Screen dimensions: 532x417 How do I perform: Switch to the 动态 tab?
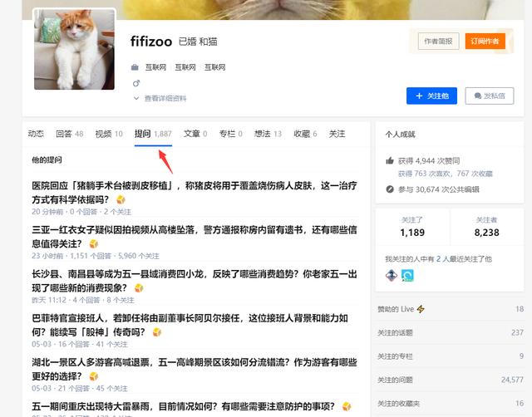(x=36, y=134)
